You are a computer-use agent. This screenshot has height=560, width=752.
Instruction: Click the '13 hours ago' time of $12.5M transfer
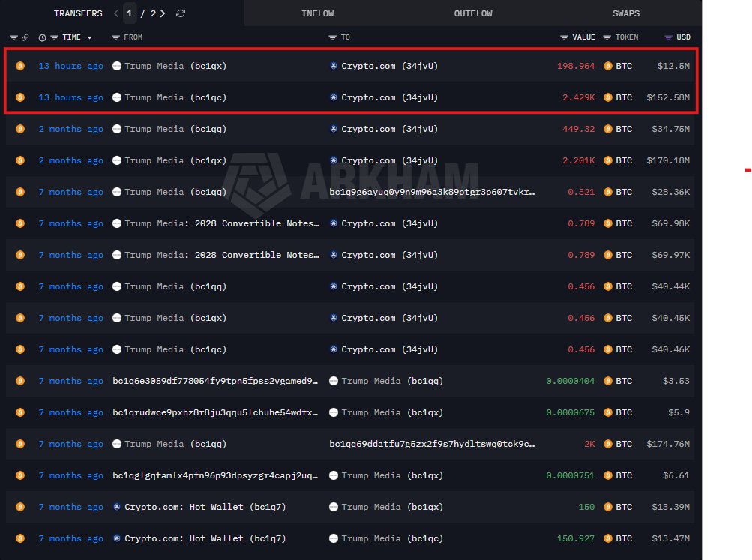pyautogui.click(x=71, y=66)
